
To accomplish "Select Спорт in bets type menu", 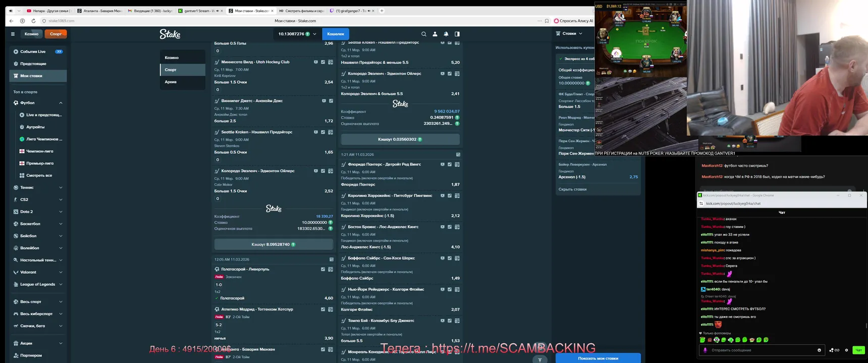I will coord(183,70).
